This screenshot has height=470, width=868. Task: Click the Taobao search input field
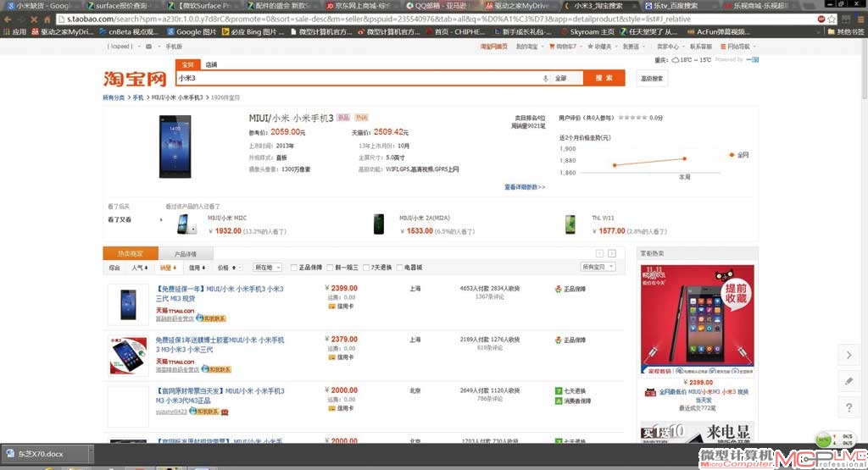[x=359, y=79]
